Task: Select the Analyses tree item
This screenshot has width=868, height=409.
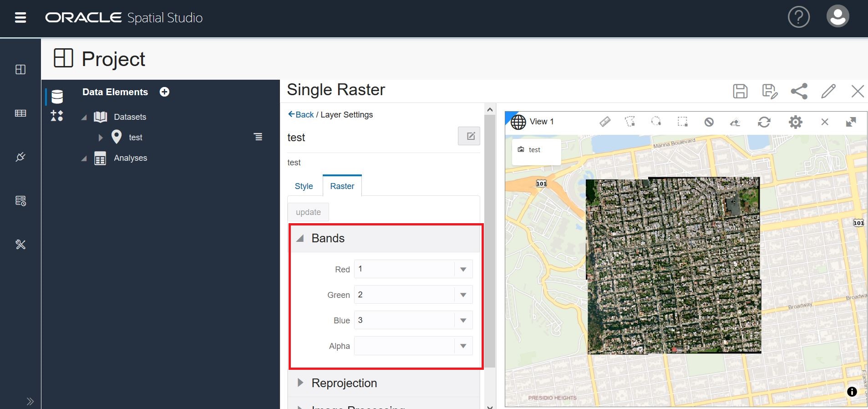Action: (131, 158)
